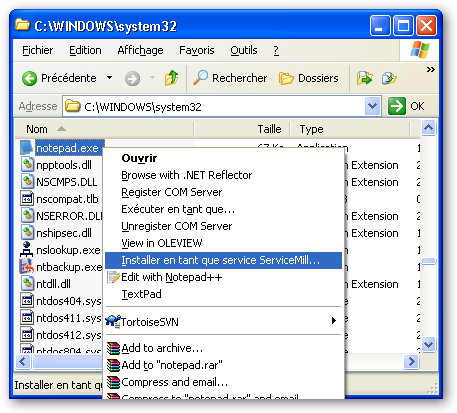Select the notepad.exe file icon
Viewport: 457px width, 413px height.
(26, 148)
